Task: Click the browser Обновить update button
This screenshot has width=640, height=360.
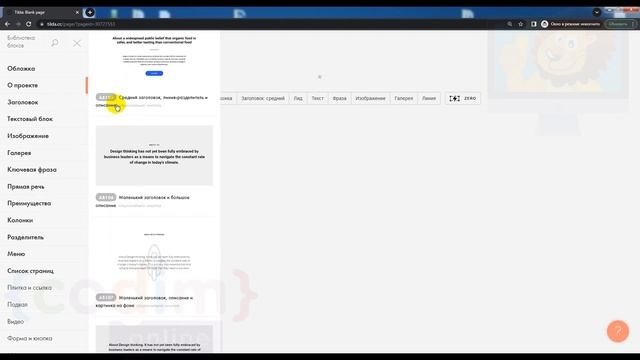Action: click(620, 24)
